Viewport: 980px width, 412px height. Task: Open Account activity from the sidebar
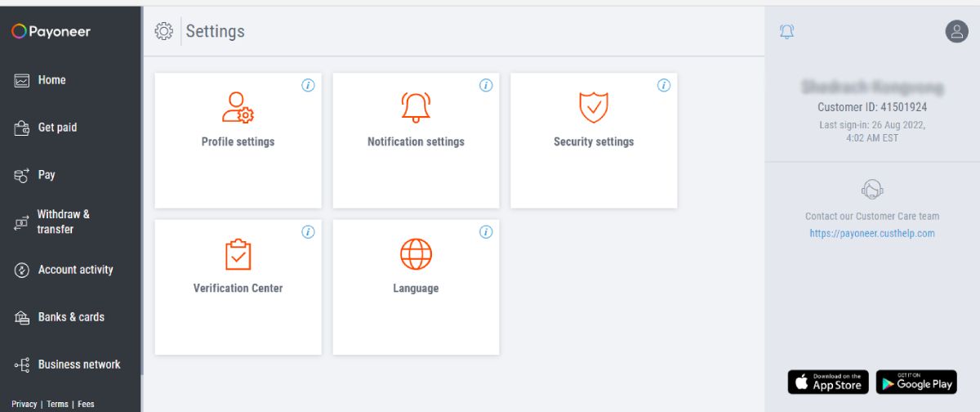(x=75, y=270)
